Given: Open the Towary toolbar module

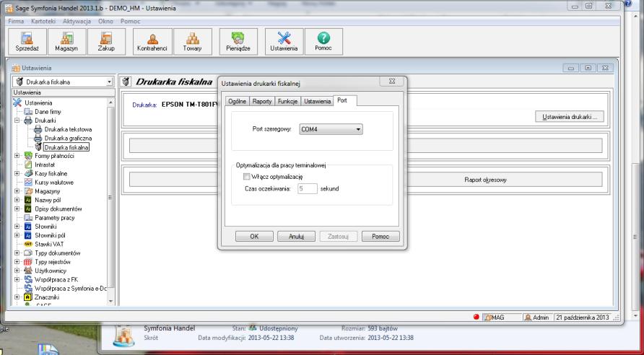Looking at the screenshot, I should tap(193, 42).
